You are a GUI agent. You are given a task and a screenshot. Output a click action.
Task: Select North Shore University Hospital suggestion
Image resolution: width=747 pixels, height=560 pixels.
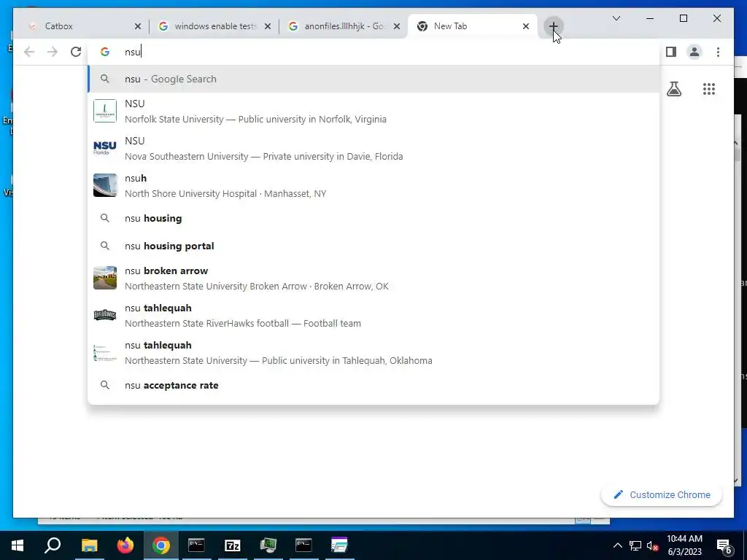[x=374, y=186]
